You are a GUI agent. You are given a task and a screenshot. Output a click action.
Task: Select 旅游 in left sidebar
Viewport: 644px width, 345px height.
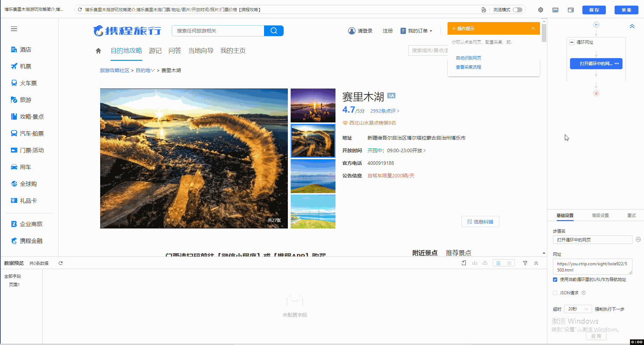(21, 100)
